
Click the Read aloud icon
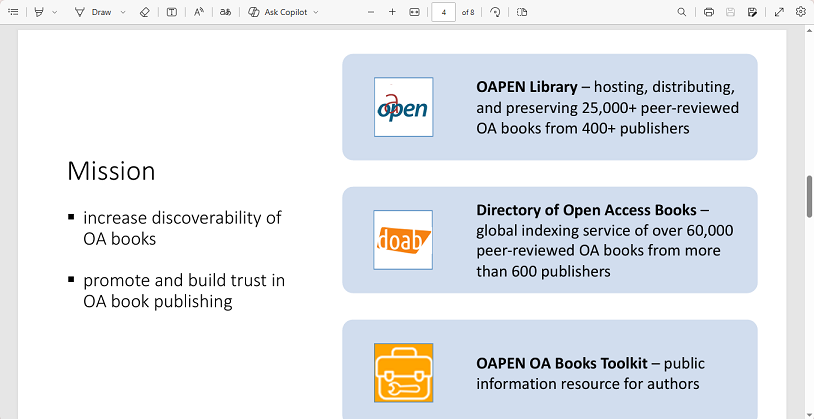pos(199,12)
